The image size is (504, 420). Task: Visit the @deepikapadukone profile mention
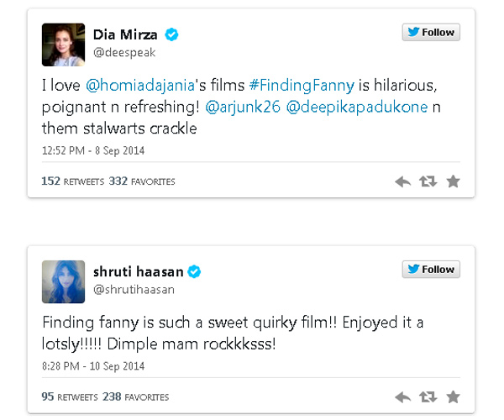(x=355, y=108)
